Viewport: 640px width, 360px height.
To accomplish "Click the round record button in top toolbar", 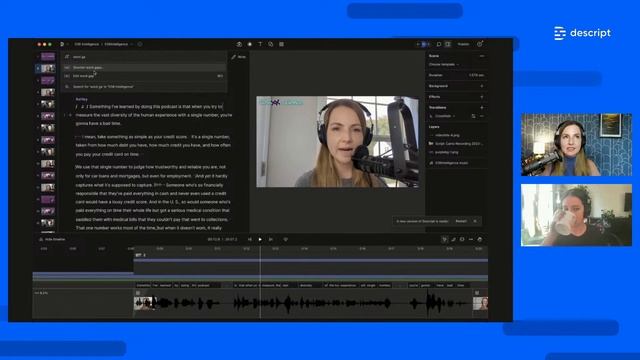I will pyautogui.click(x=250, y=44).
